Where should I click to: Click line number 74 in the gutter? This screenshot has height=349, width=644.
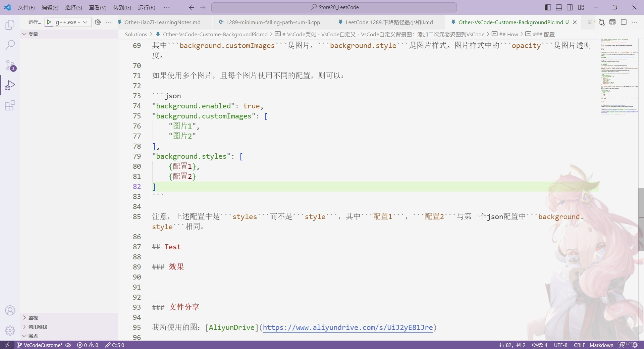pos(137,106)
